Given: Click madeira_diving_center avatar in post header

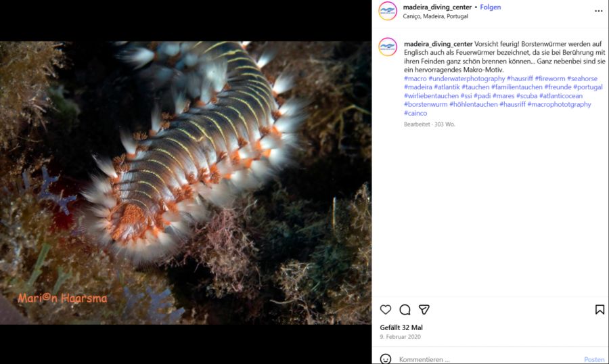Looking at the screenshot, I should click(x=388, y=11).
